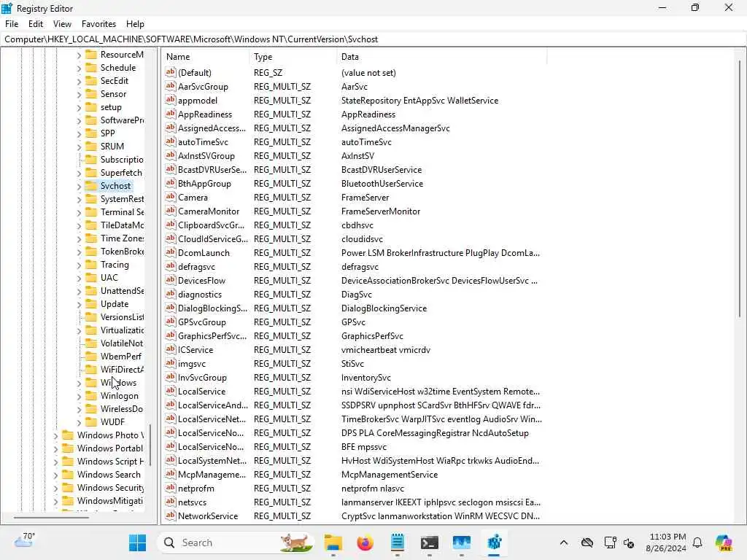The height and width of the screenshot is (560, 747).
Task: Select the Windows Security tree key
Action: point(111,487)
